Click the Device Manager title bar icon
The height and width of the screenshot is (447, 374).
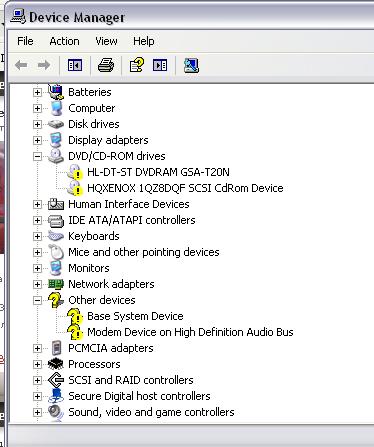[x=18, y=16]
